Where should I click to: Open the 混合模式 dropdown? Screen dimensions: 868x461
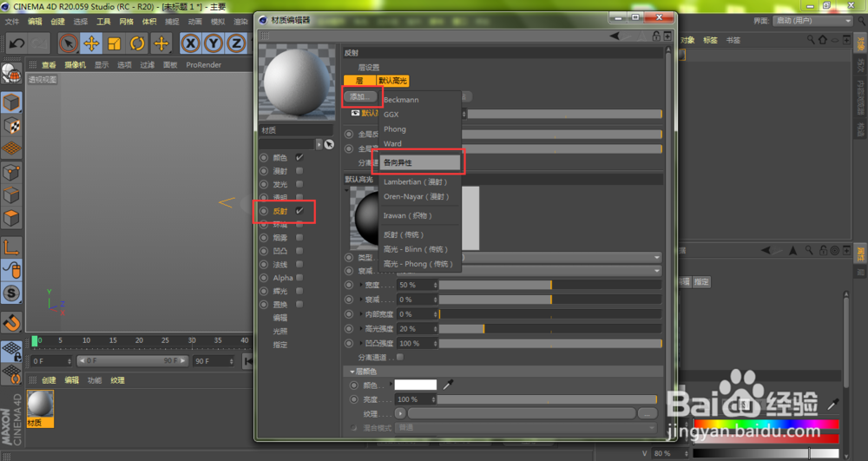(x=526, y=428)
